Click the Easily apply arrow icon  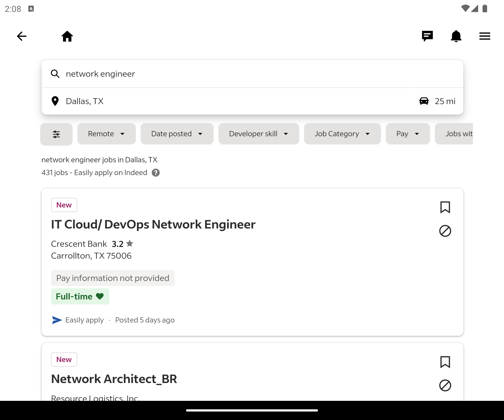pos(57,320)
